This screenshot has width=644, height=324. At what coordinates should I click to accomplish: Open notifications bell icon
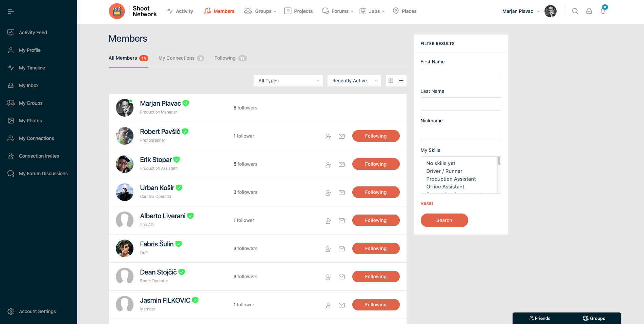coord(603,11)
